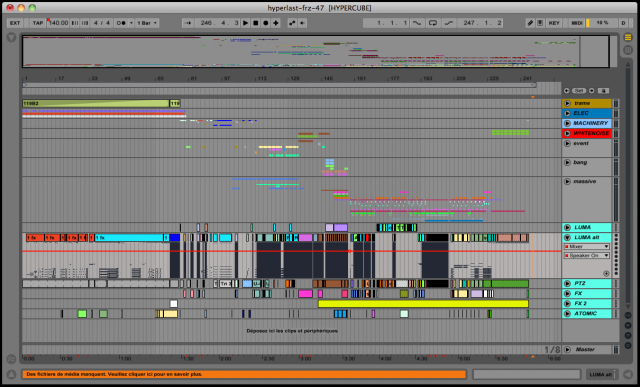Screen dimensions: 640x387
Task: Toggle the Overdub plus button
Action: click(276, 23)
